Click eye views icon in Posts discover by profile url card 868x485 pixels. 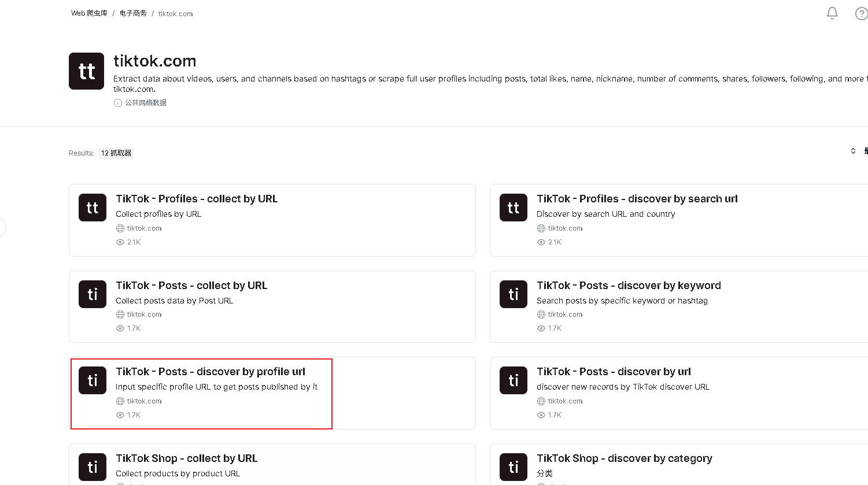pos(120,415)
